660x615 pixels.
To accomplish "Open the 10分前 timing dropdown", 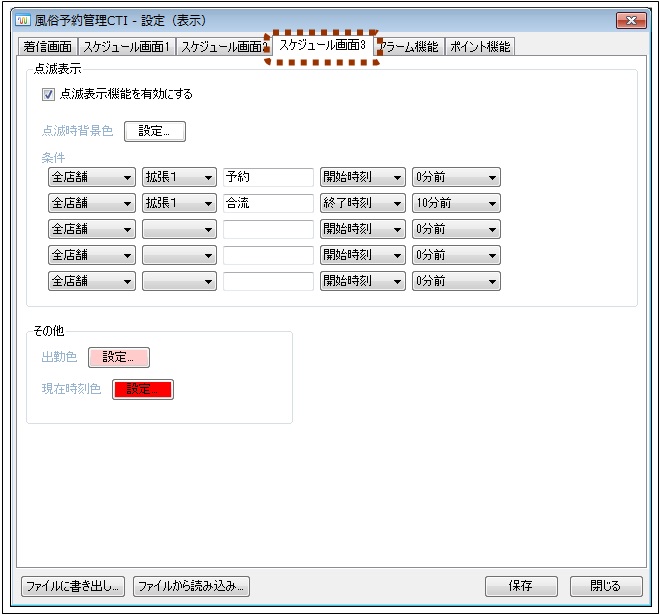I will (456, 203).
